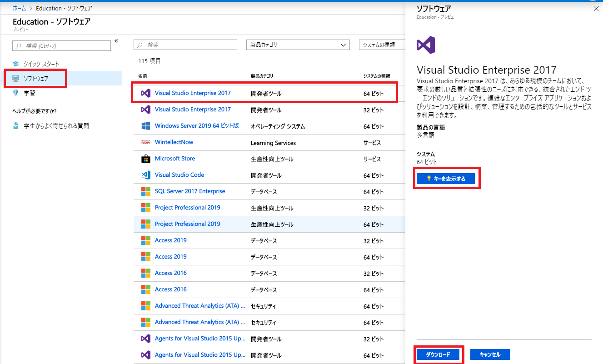Click the Access 2016 64-bit row icon
Screen dimensions: 603x364
[x=145, y=289]
